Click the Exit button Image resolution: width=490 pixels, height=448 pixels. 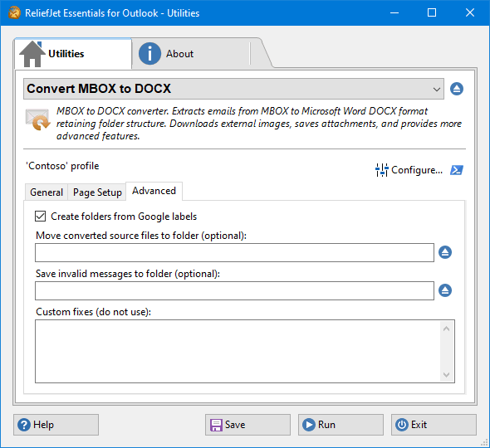click(434, 425)
